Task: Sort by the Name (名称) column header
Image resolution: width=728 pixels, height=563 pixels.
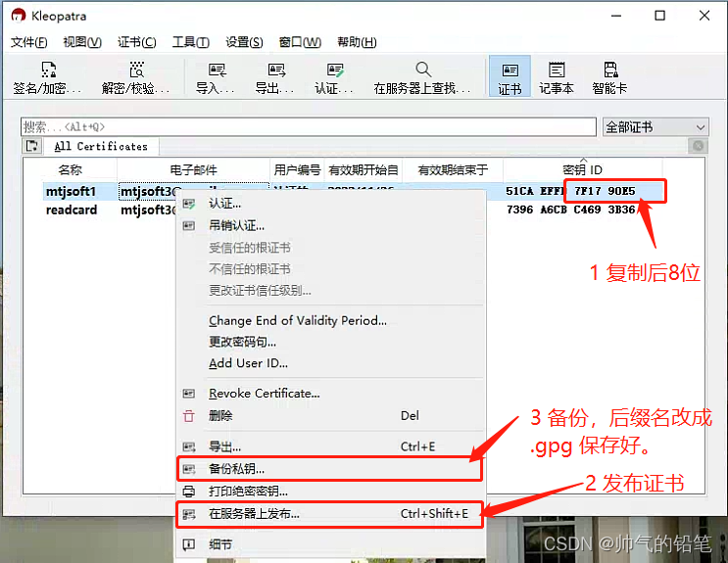Action: pyautogui.click(x=71, y=169)
